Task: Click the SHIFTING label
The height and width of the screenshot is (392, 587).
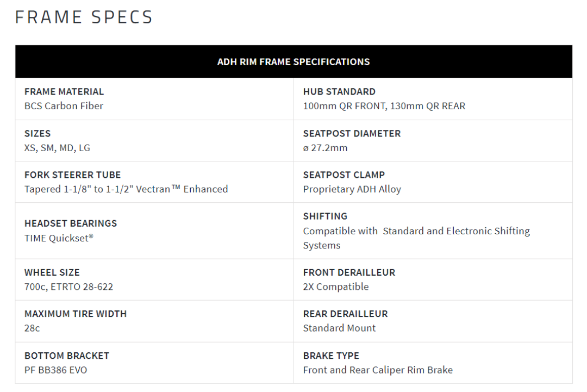Action: [x=325, y=216]
